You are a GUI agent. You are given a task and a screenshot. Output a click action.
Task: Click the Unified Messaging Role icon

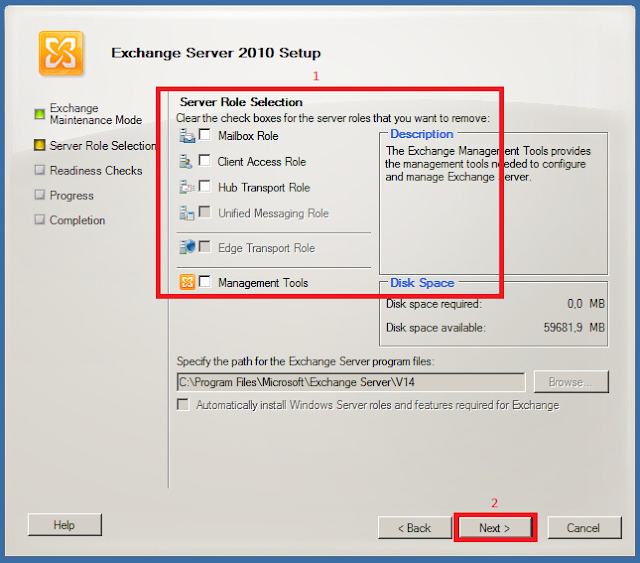coord(187,213)
